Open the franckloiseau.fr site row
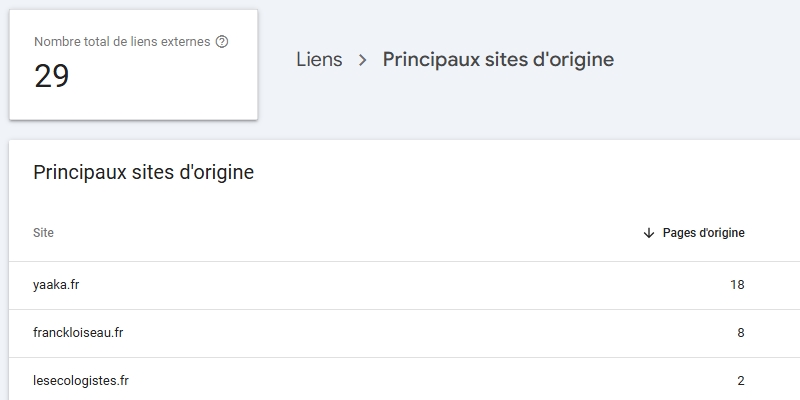 (x=78, y=333)
